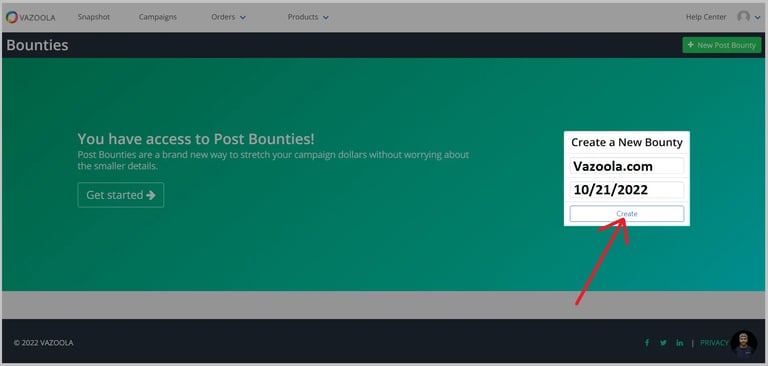Viewport: 768px width, 366px height.
Task: Click the Create a New Bounty heading
Action: [626, 143]
